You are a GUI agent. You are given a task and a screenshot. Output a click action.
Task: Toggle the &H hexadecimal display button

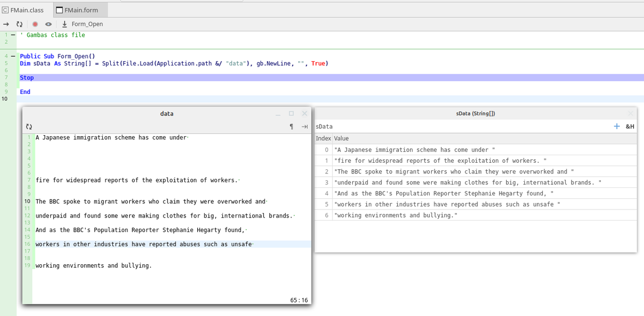tap(630, 127)
